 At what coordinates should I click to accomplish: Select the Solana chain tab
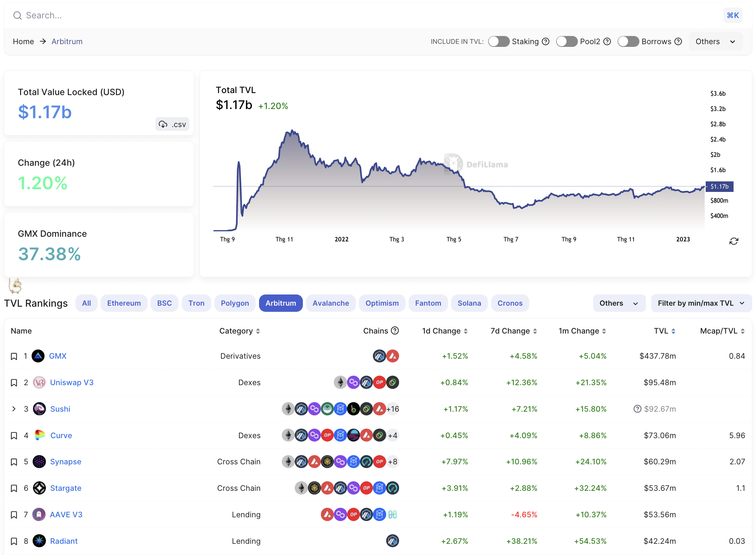coord(469,303)
